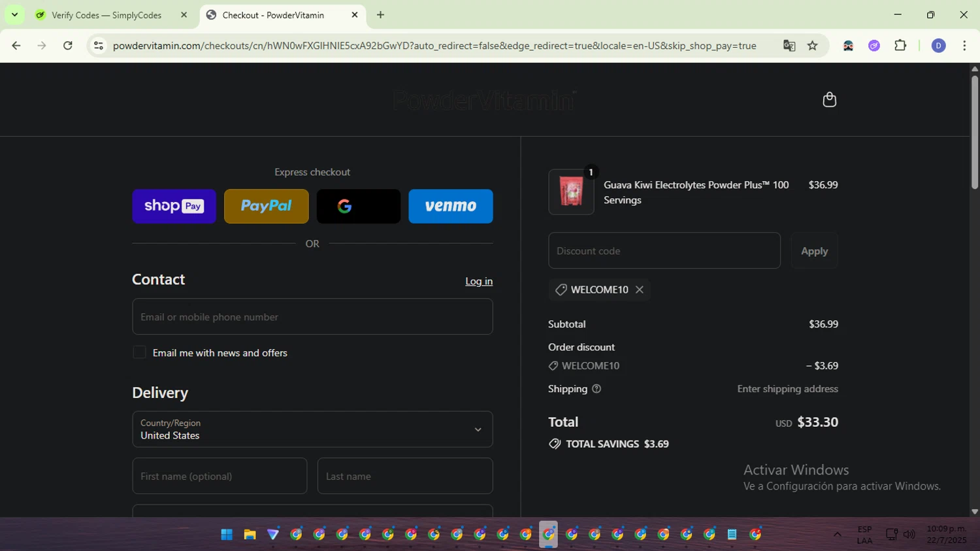Screen dimensions: 980x551
Task: Focus the Discount code input
Action: click(664, 250)
